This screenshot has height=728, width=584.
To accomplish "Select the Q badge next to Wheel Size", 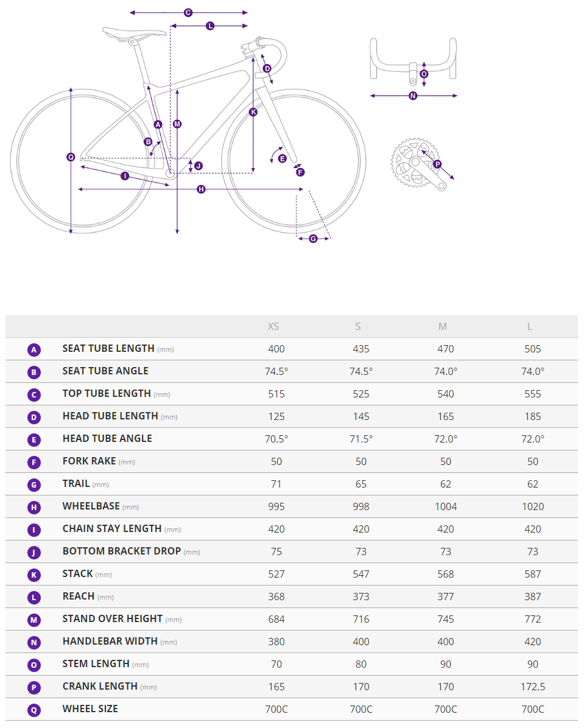I will tap(34, 710).
